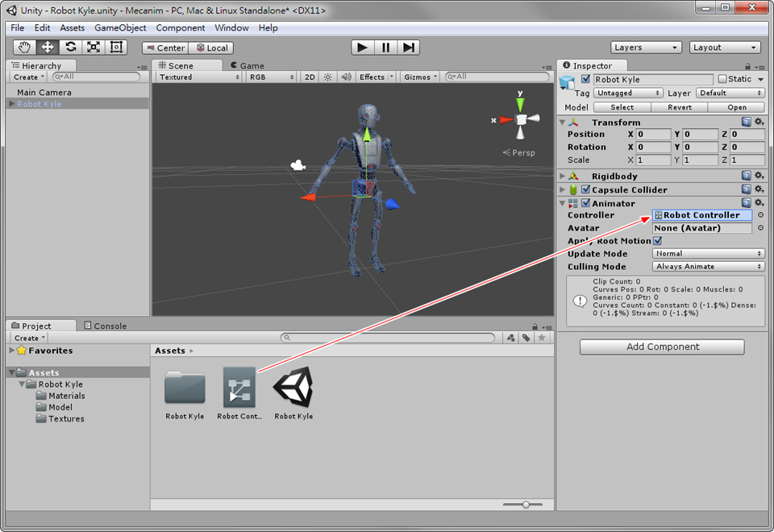Toggle scene audio speaker icon
The image size is (774, 532).
click(346, 77)
